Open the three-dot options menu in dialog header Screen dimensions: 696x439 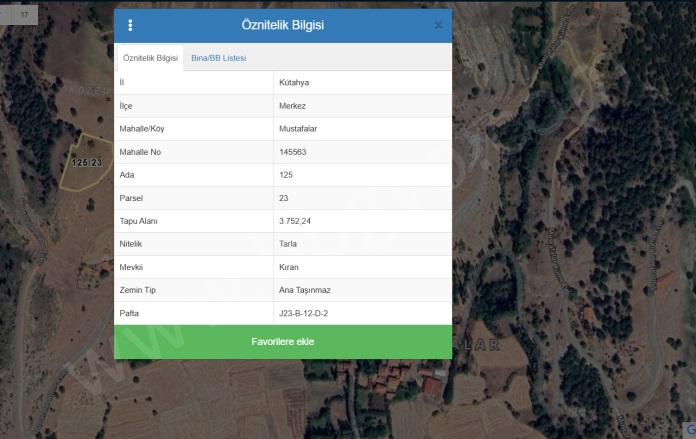(130, 25)
